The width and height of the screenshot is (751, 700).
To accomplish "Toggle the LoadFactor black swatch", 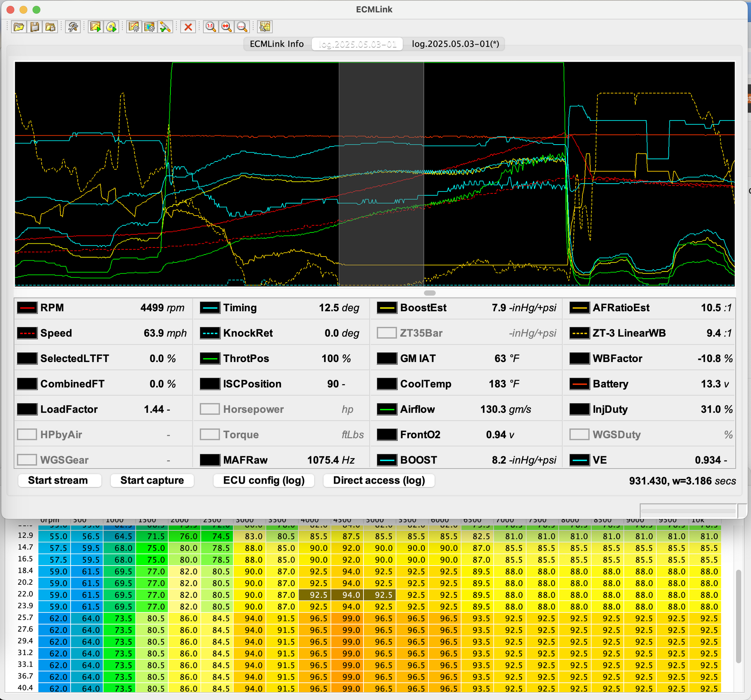I will point(27,409).
